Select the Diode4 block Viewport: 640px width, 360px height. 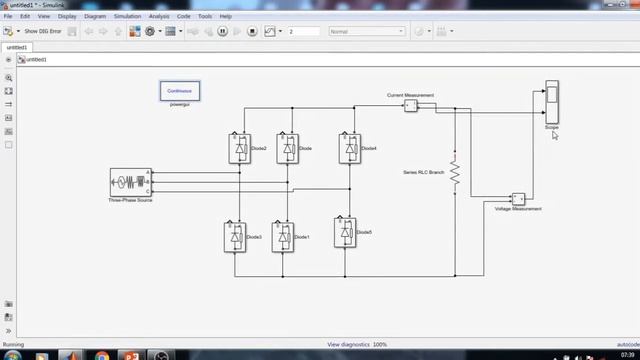click(350, 149)
